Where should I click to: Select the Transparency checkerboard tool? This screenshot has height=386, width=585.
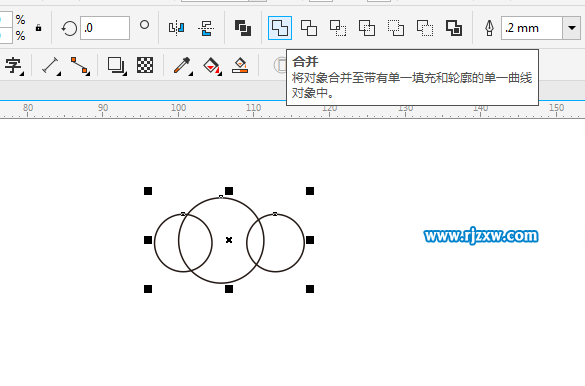click(x=145, y=65)
